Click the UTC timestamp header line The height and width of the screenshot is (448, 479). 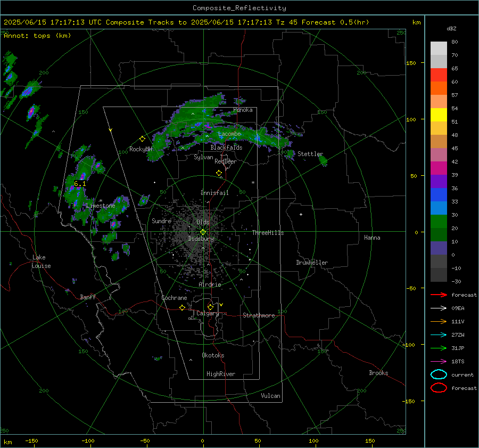click(186, 22)
